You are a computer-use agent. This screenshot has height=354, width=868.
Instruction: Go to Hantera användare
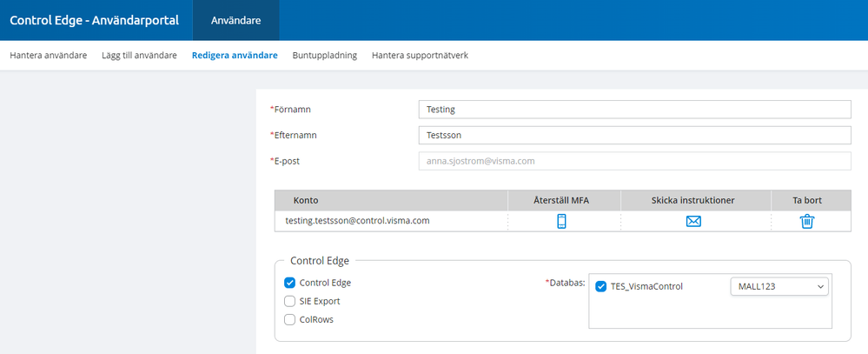pos(49,56)
